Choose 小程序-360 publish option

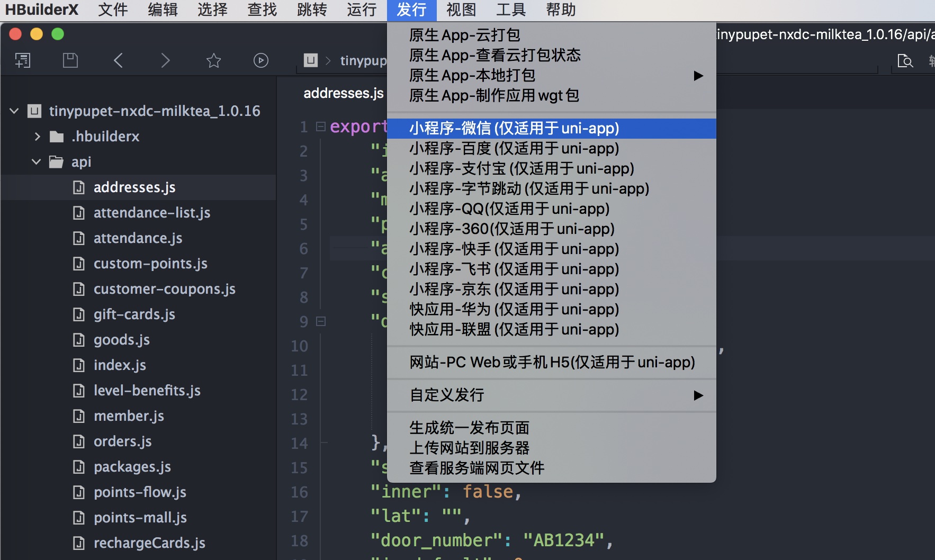tap(552, 229)
